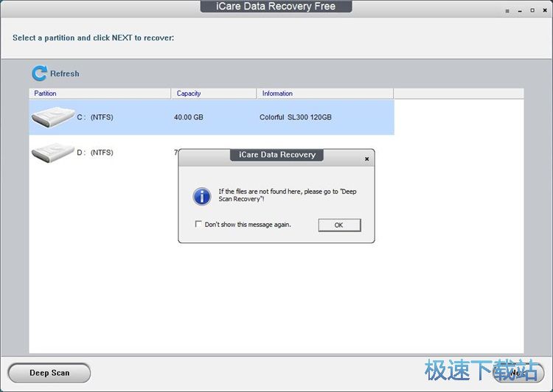Select the D: (NTFS) partition text
Viewport: 553px width, 392px height.
click(x=95, y=153)
